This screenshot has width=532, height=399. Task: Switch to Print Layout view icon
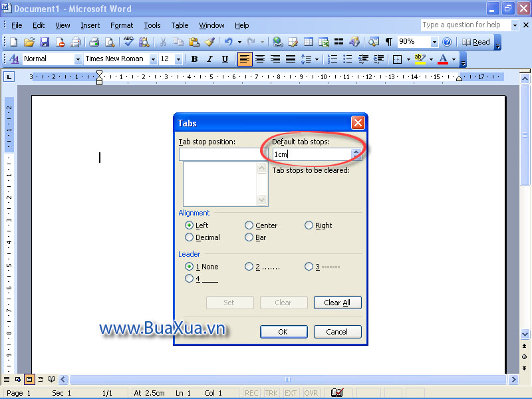coord(29,379)
